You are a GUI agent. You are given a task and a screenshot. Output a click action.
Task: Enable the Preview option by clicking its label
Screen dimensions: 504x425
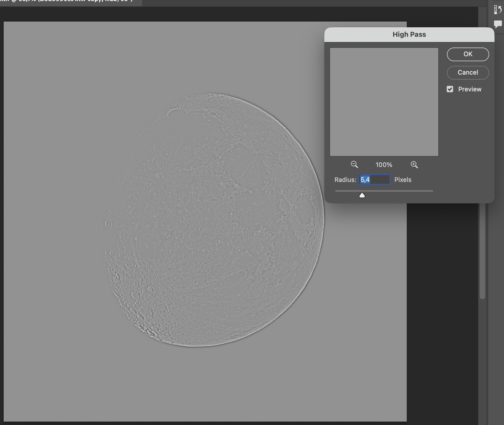tap(470, 89)
